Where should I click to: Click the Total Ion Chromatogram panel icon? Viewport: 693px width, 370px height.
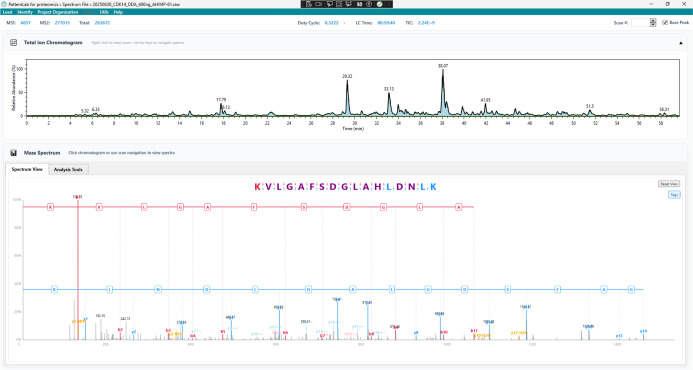(x=14, y=42)
